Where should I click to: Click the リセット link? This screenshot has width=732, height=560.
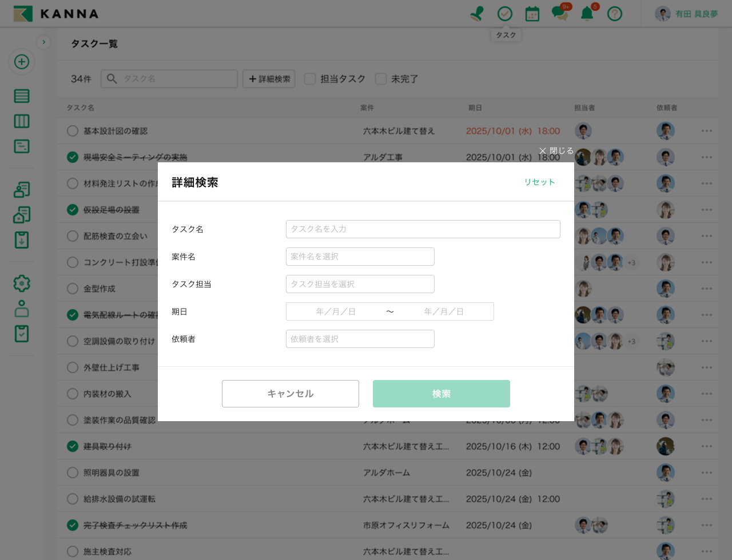click(x=539, y=182)
